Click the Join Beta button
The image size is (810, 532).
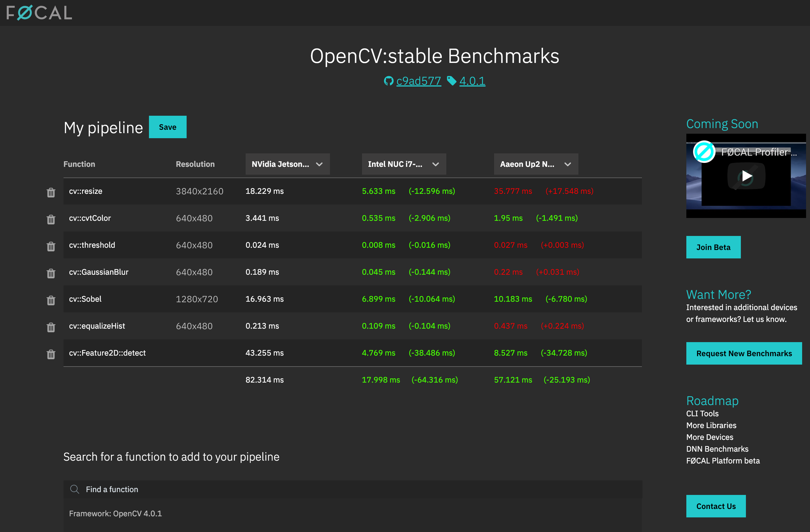pos(713,247)
